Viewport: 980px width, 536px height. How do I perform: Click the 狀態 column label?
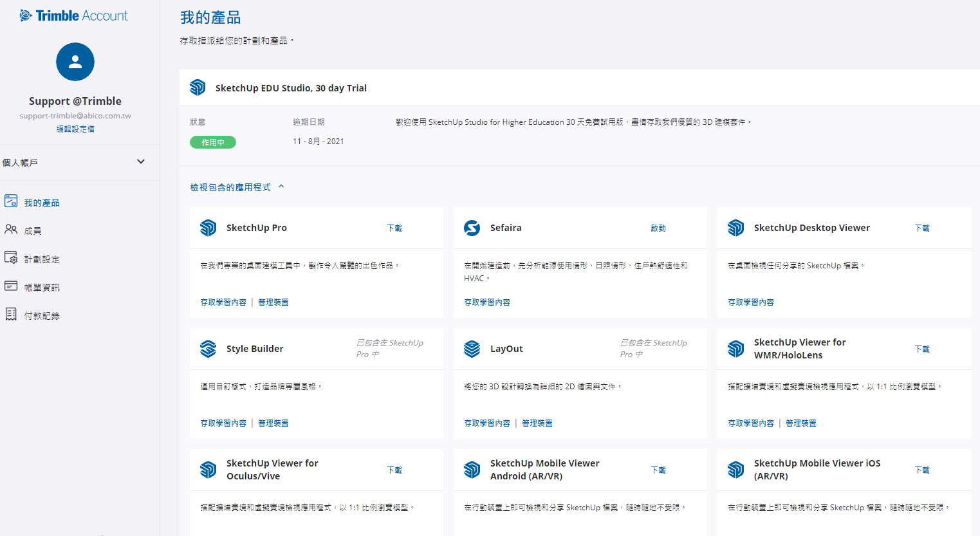[x=198, y=122]
